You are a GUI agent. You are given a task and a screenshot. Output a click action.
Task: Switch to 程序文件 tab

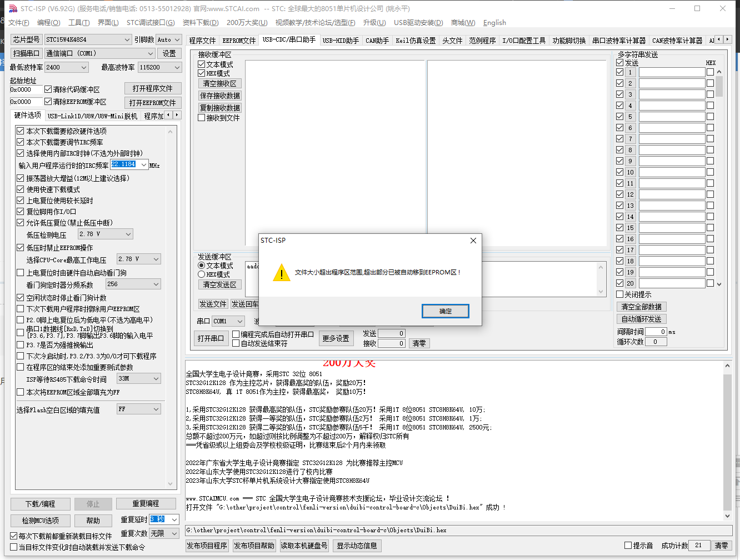tap(202, 41)
